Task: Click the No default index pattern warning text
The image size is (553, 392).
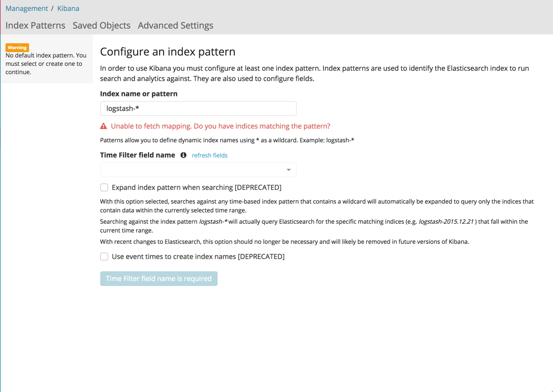Action: pyautogui.click(x=46, y=64)
